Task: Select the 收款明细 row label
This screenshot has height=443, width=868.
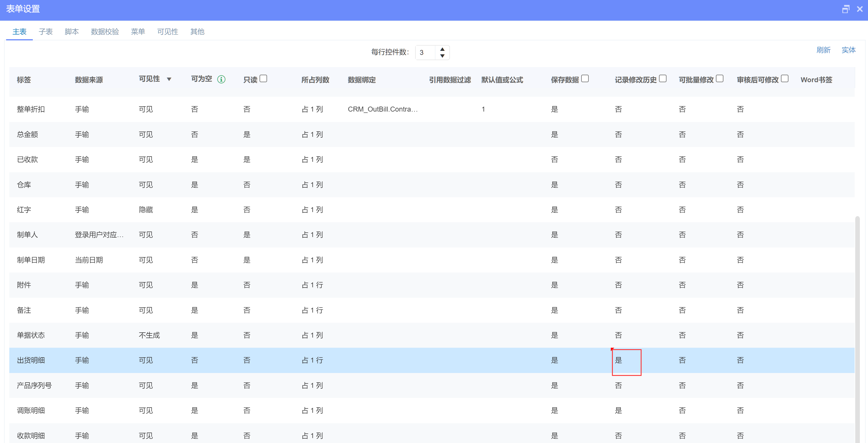Action: 31,435
